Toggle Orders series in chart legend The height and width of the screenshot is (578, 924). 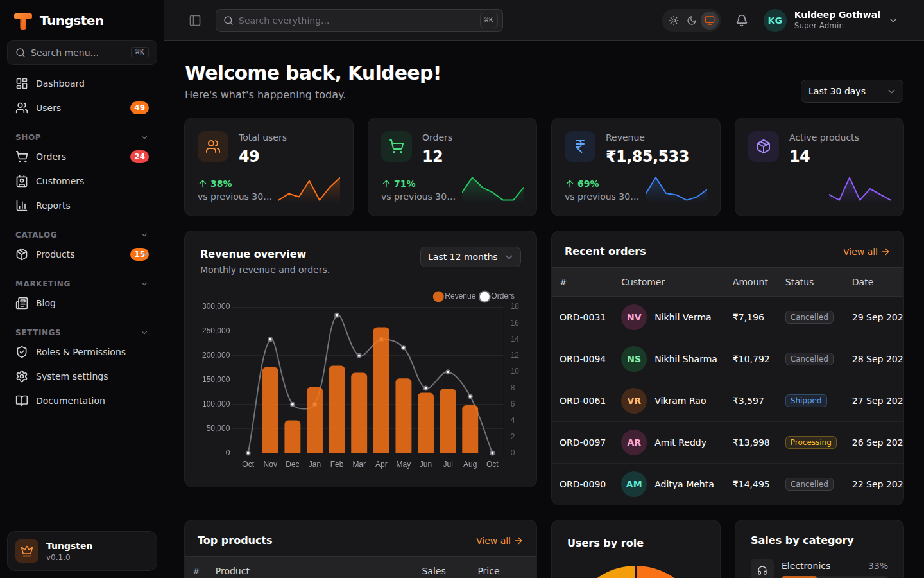497,296
